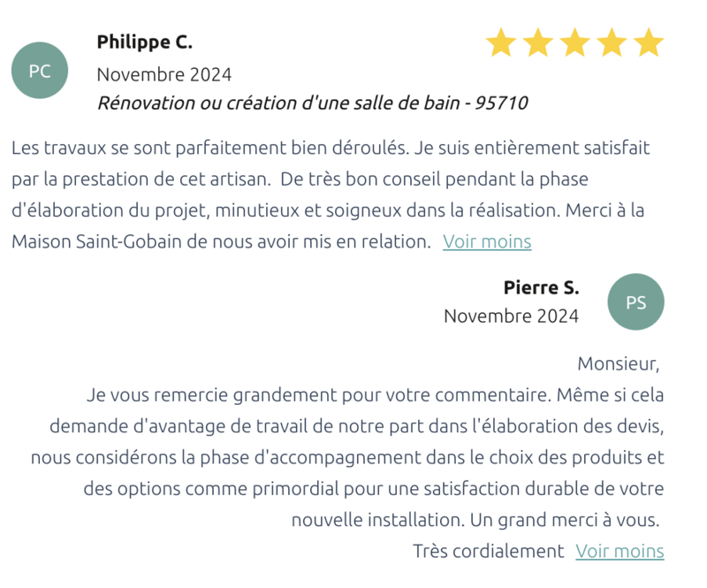The width and height of the screenshot is (707, 588).
Task: Click the line starting "Je vous remercie grandement"
Action: pos(265,394)
